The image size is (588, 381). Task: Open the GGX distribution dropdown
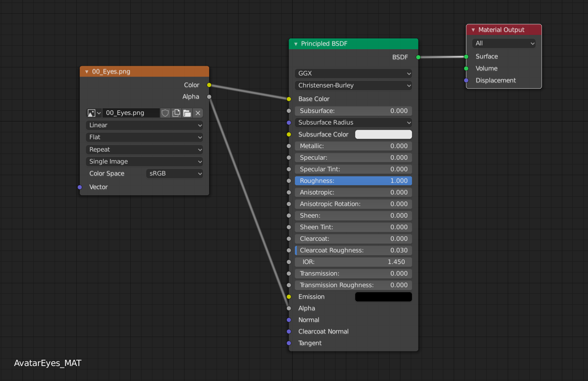[353, 73]
